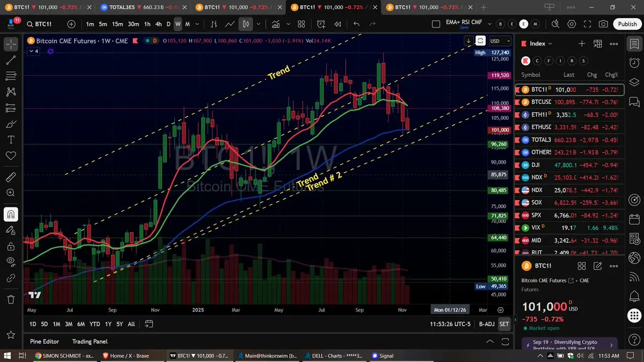
Task: Toggle stay in drawing mode
Action: tap(11, 230)
